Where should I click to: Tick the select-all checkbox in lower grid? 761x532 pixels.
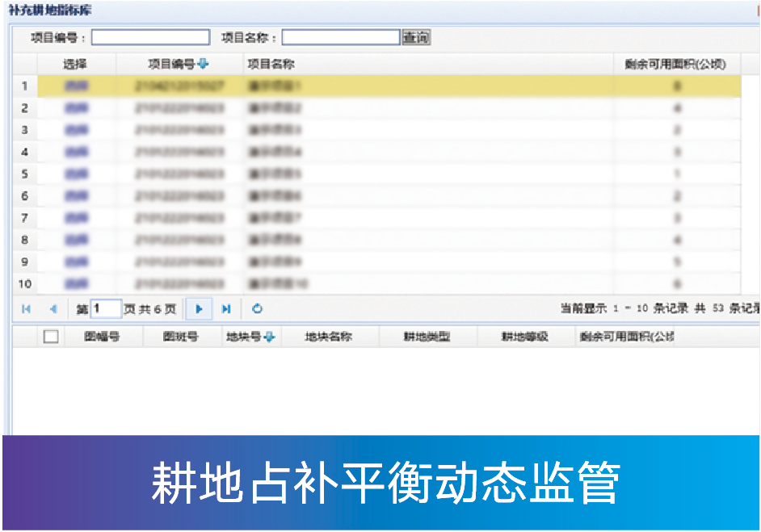point(51,337)
